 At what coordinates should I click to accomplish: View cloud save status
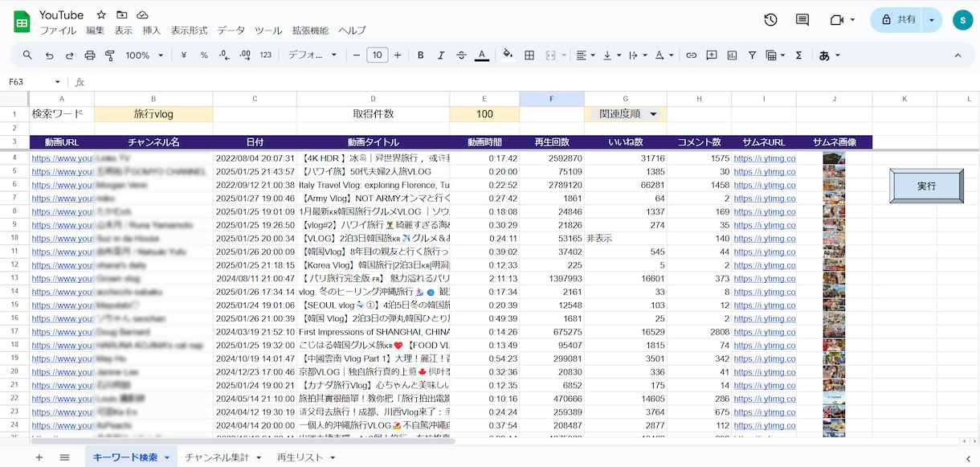[x=143, y=15]
